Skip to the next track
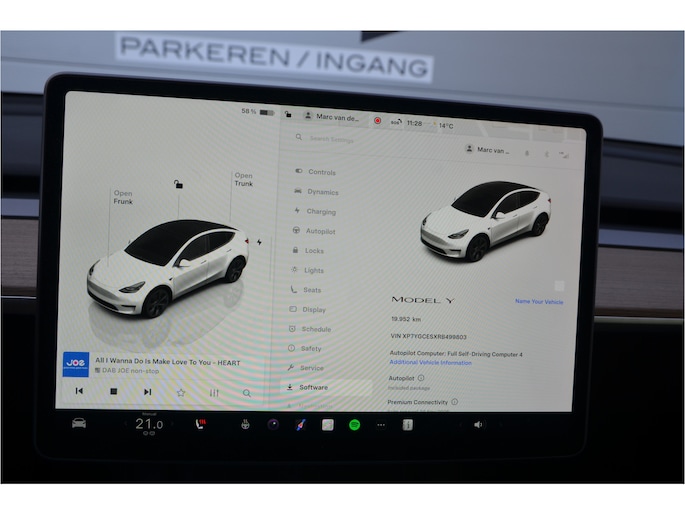 pos(147,392)
